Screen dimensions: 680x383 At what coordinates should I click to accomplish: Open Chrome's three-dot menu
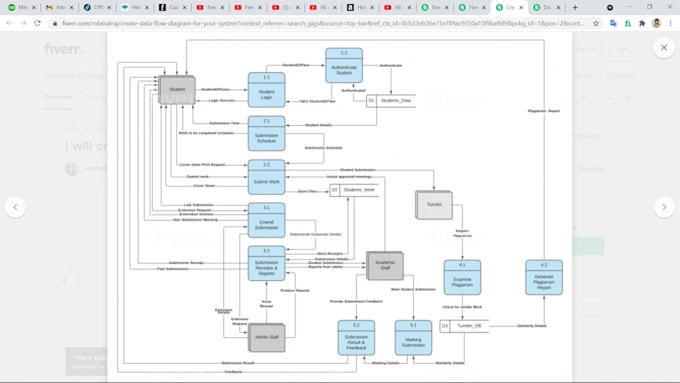click(x=671, y=23)
